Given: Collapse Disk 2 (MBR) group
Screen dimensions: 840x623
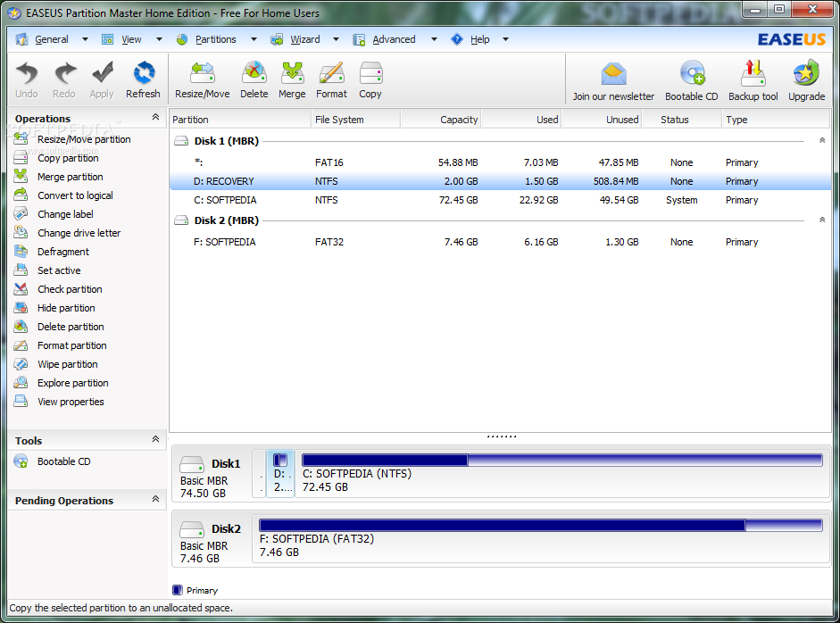Looking at the screenshot, I should coord(822,220).
